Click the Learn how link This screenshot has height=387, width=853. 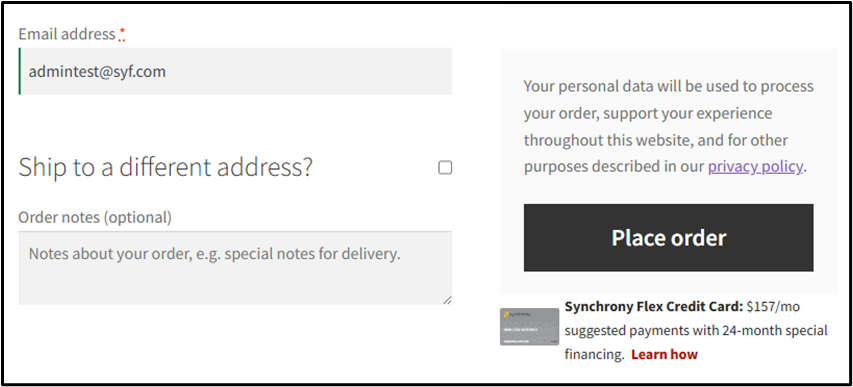664,354
